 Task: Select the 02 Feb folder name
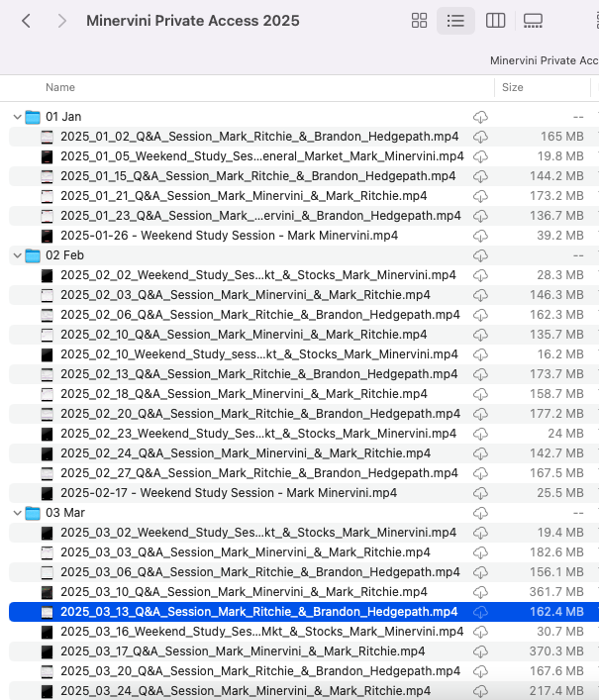(x=64, y=254)
